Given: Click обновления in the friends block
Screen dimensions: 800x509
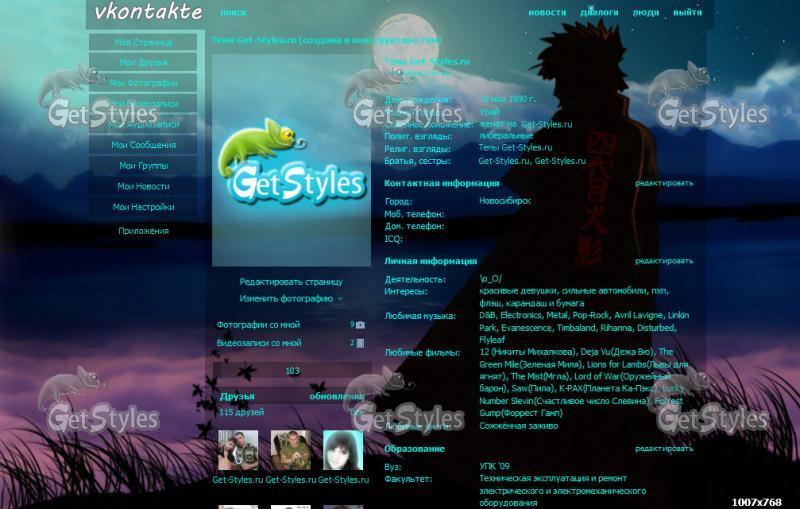Looking at the screenshot, I should coord(337,396).
